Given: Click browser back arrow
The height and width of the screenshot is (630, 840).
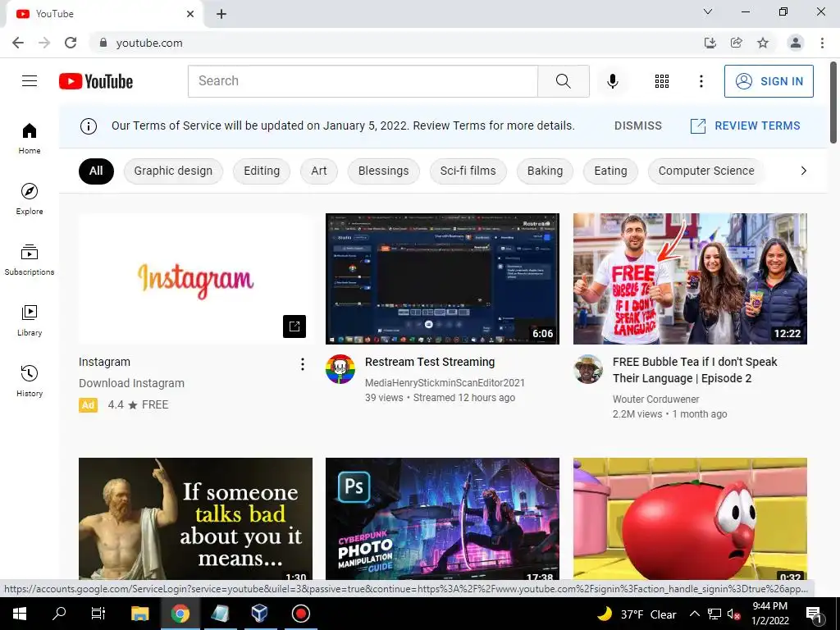Looking at the screenshot, I should tap(18, 43).
